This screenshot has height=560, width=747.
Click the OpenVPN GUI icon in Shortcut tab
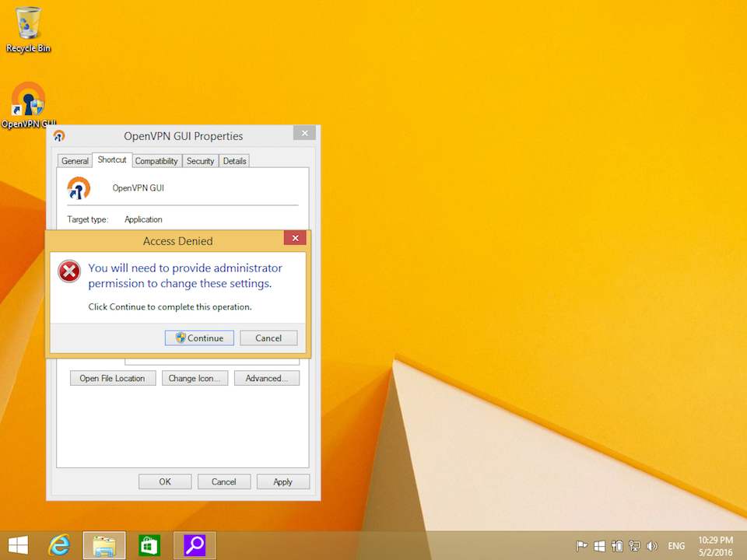[79, 188]
